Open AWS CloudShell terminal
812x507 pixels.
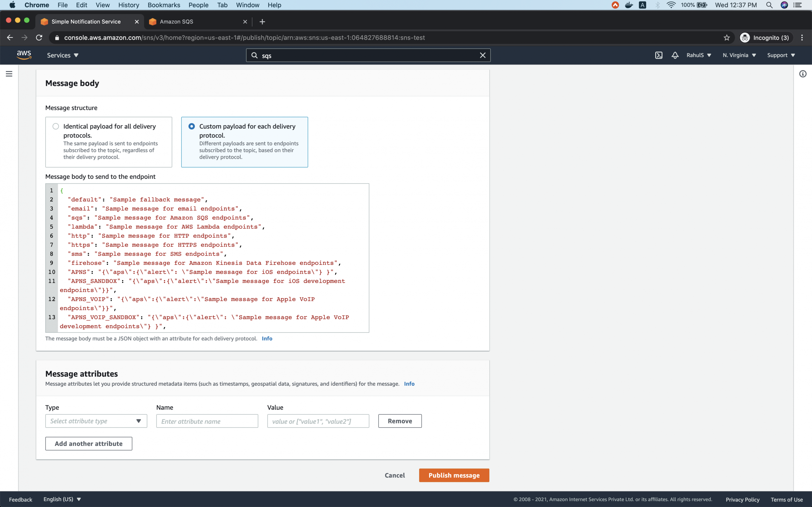tap(658, 55)
